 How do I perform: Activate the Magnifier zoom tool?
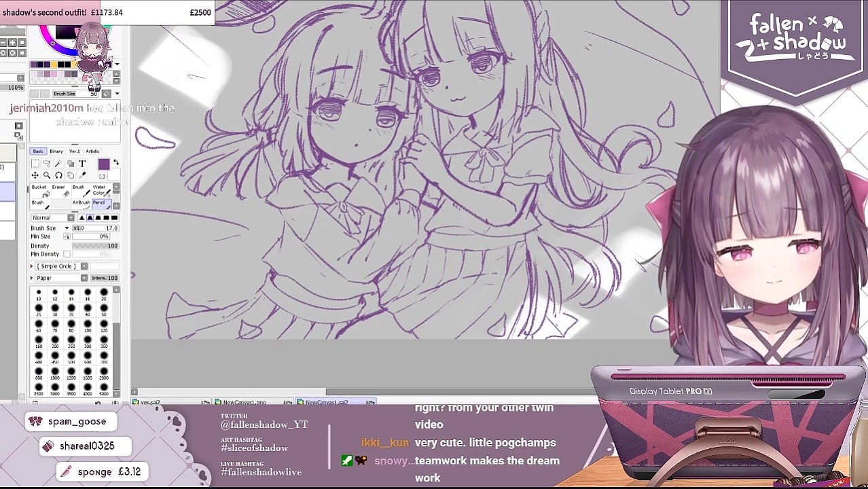(x=46, y=175)
